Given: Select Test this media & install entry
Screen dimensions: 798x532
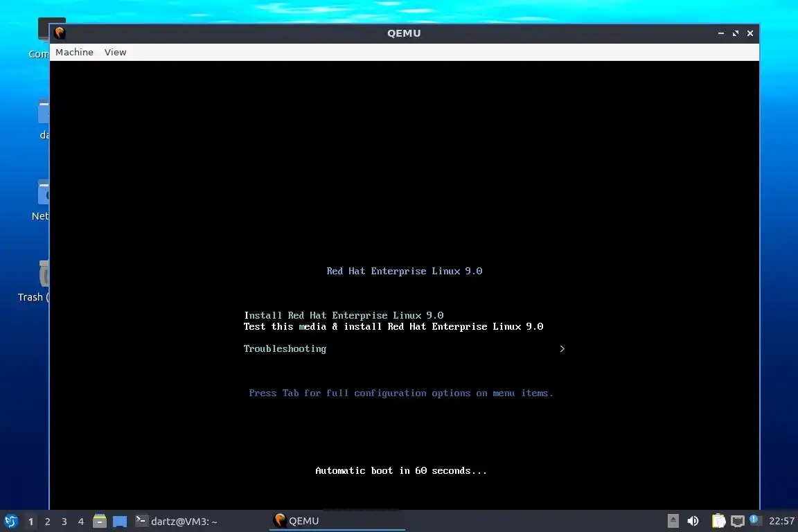Looking at the screenshot, I should click(393, 327).
